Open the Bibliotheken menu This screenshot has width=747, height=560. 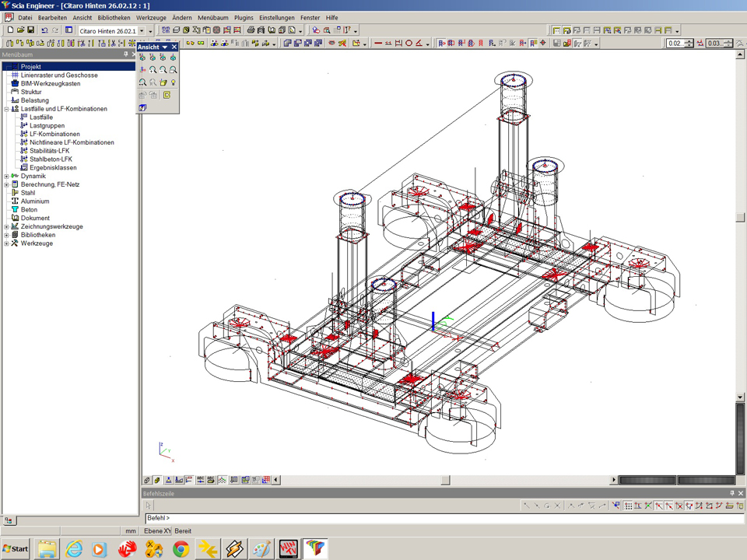pos(114,17)
